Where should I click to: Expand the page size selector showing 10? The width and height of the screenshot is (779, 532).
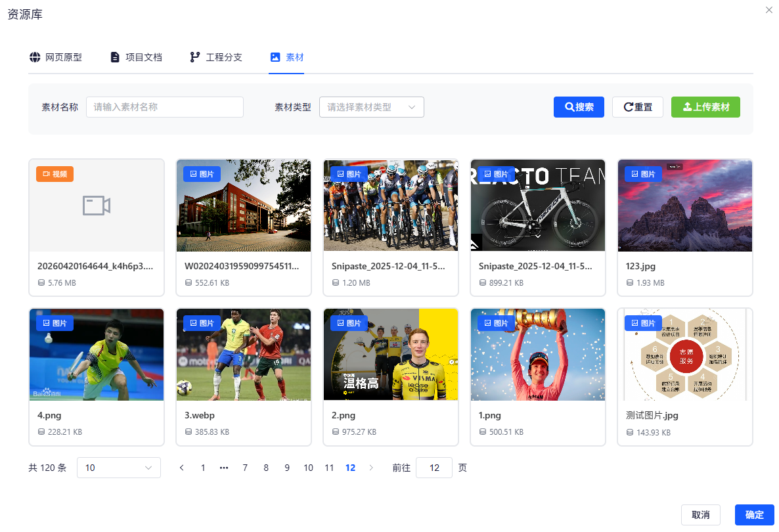(x=119, y=468)
